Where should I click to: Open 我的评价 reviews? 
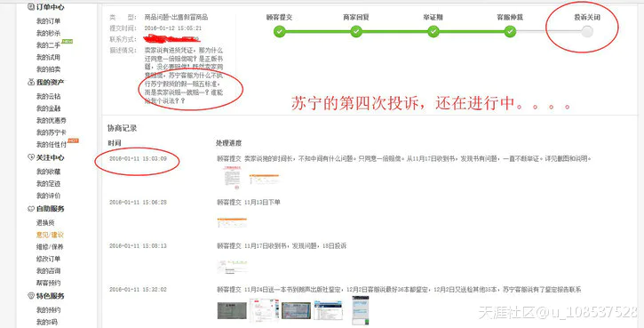point(49,196)
